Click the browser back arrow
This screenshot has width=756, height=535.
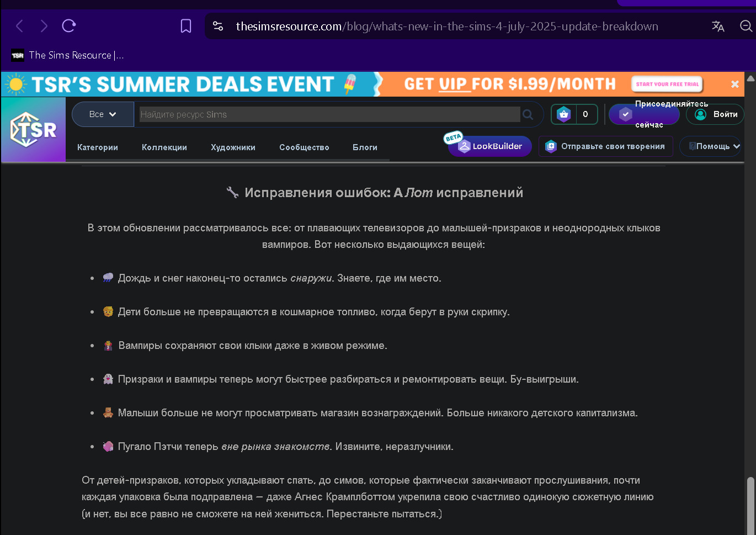click(19, 26)
